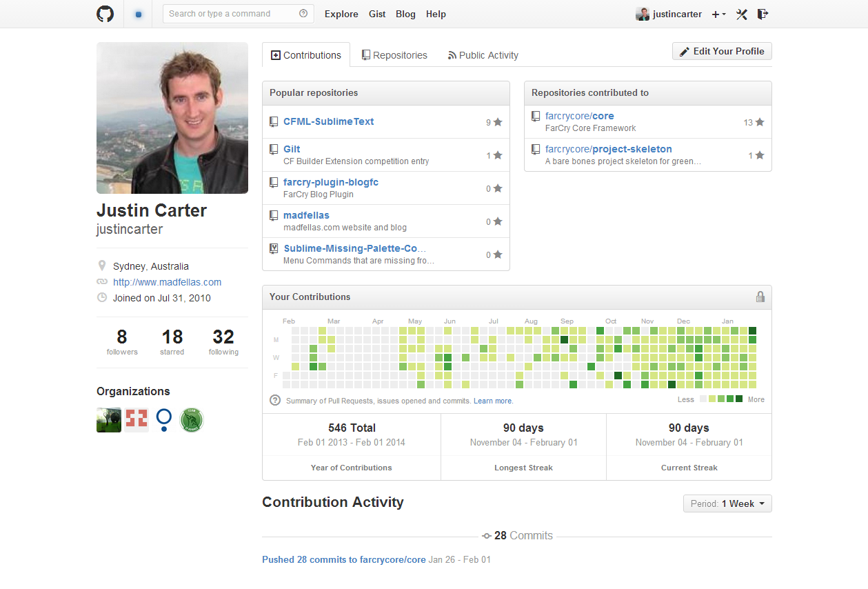
Task: Open the Sublime-Missing-Palette-Co… repository
Action: 354,248
